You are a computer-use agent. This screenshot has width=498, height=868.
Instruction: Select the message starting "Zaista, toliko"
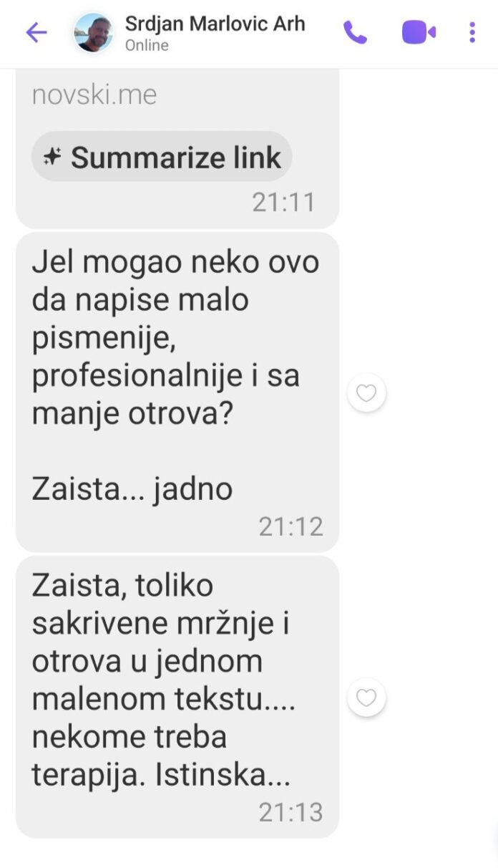pos(177,697)
